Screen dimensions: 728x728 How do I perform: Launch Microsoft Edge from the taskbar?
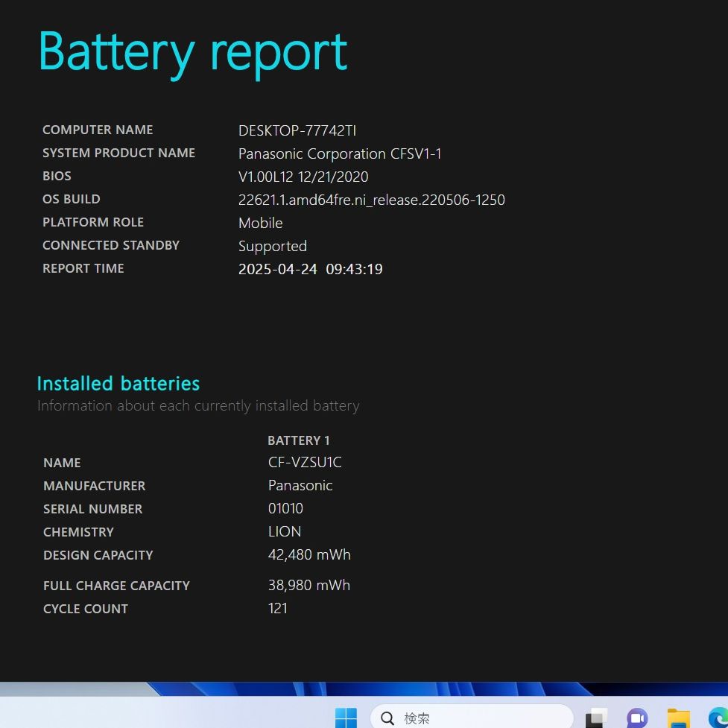[718, 718]
